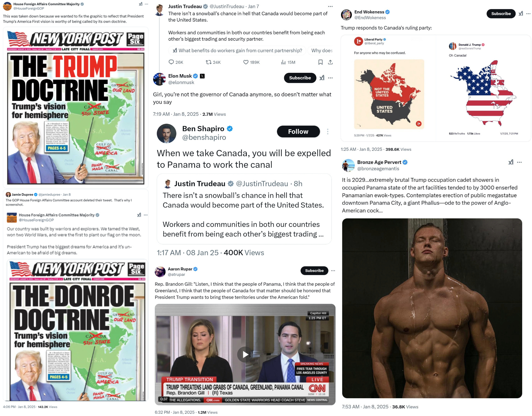The image size is (532, 416).
Task: View analytics icon showing 15M views
Action: point(283,62)
